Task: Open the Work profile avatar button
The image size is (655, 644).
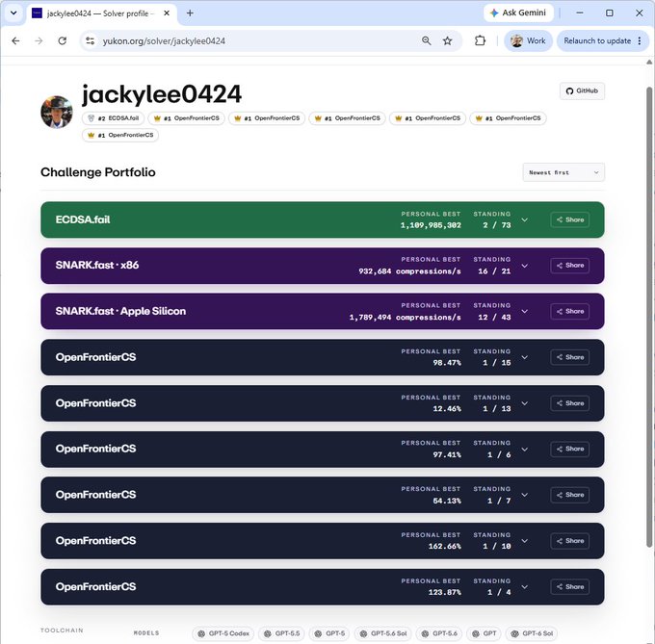Action: click(529, 40)
